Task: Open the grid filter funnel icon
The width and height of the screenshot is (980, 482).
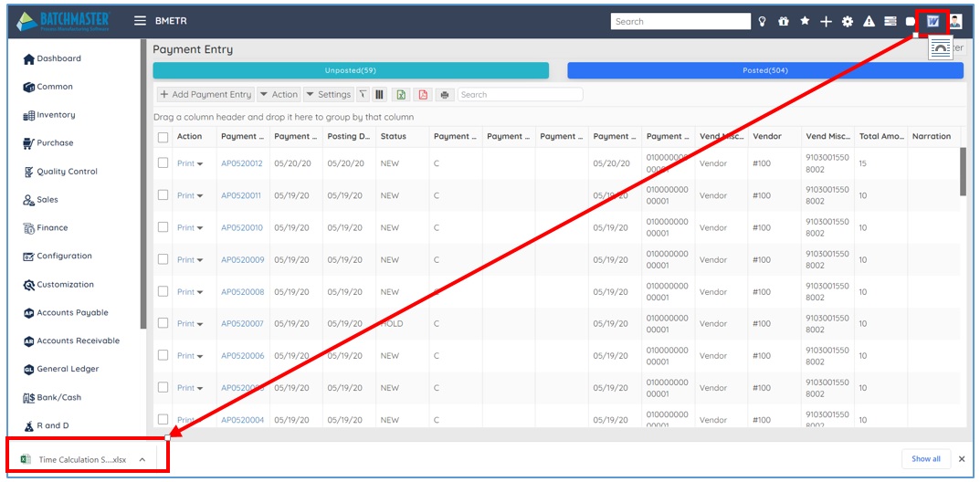Action: pyautogui.click(x=364, y=95)
